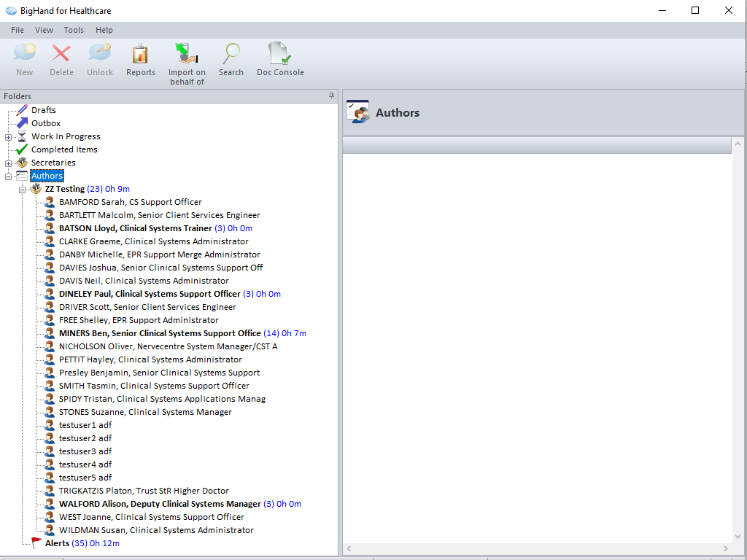Select author DANBY Michelle

click(160, 254)
